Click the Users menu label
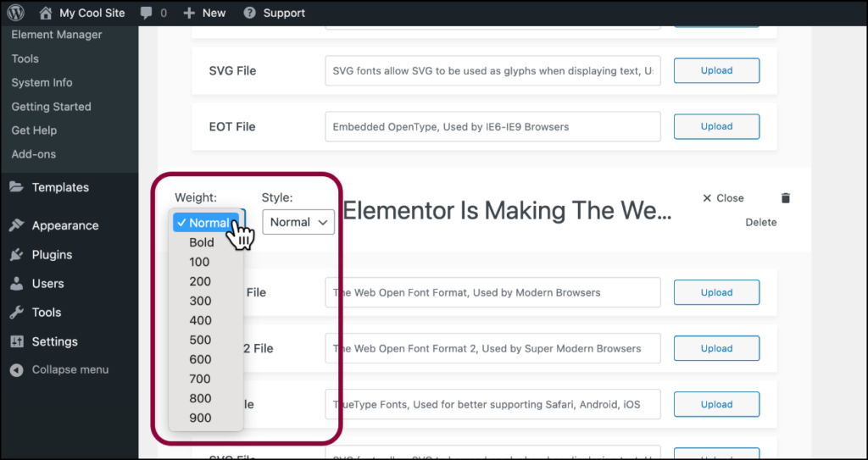Screen dimensions: 868x460 pyautogui.click(x=47, y=284)
